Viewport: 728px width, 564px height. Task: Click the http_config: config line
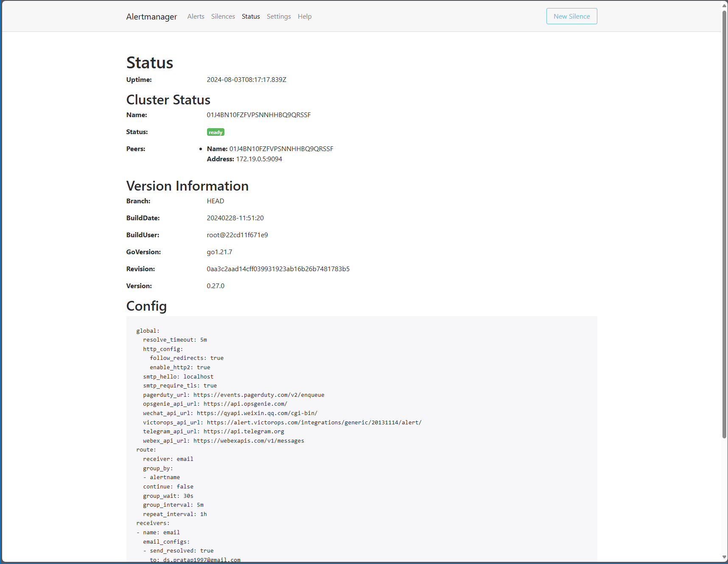[163, 349]
